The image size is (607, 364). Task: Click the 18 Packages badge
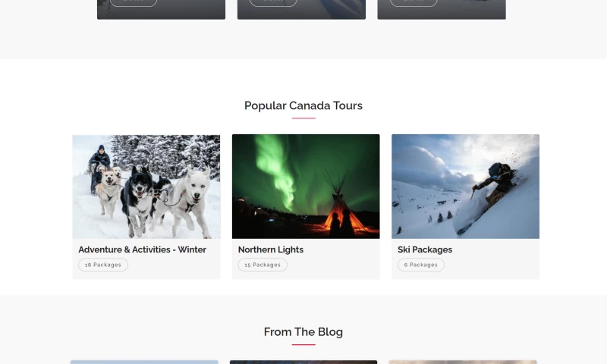pos(103,265)
